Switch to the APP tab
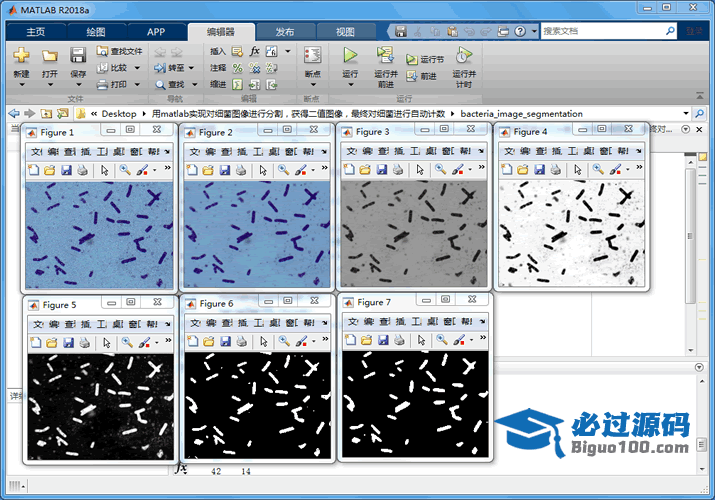 (156, 32)
